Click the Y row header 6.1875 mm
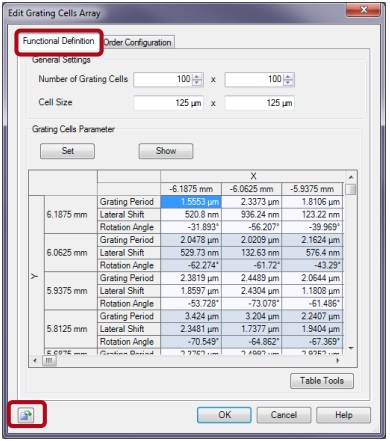The image size is (390, 441). point(71,214)
